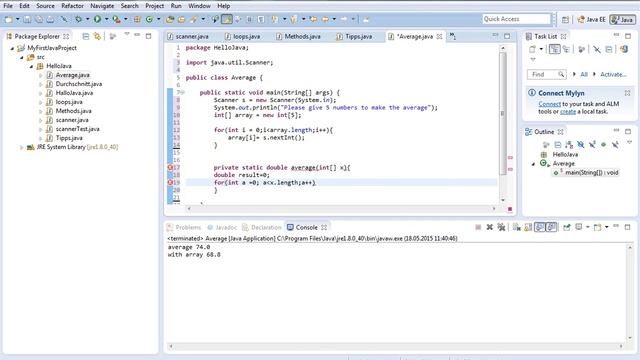Click the Find field in Task List
640x360 pixels.
[546, 74]
